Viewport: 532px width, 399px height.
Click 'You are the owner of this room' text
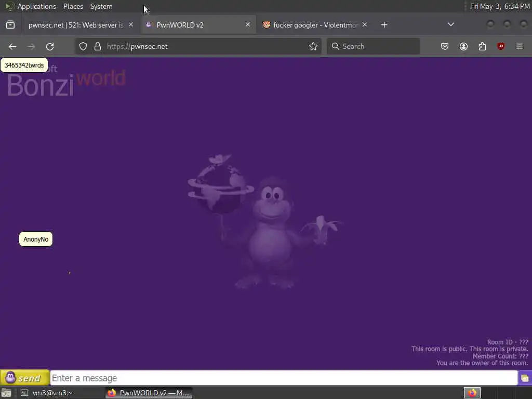point(482,363)
